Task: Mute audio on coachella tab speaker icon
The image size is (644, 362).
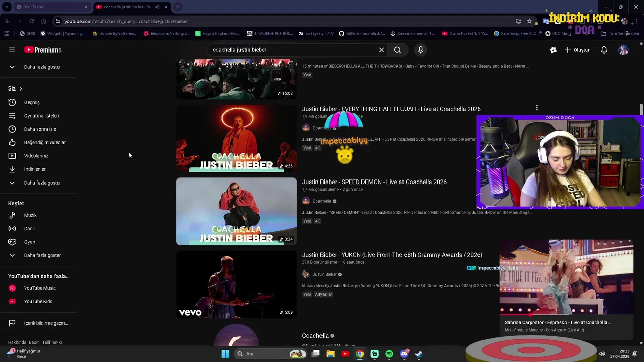Action: 157,7
